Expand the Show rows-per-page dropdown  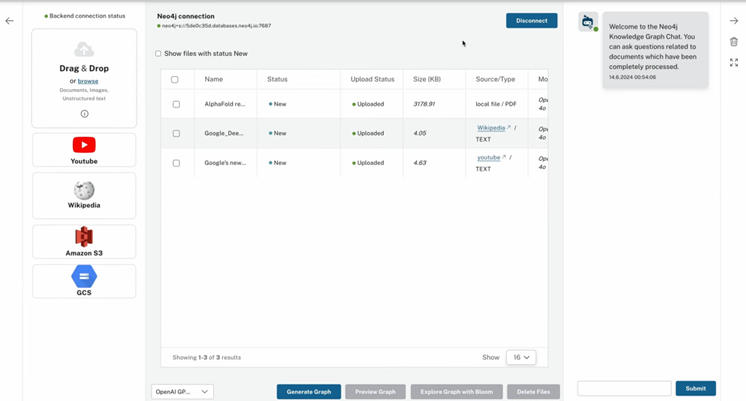click(x=521, y=357)
